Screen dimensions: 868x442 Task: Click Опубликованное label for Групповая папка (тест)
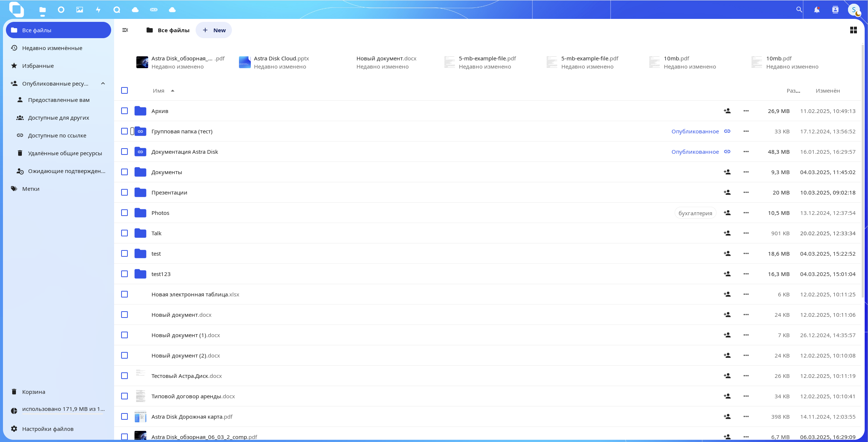point(695,131)
